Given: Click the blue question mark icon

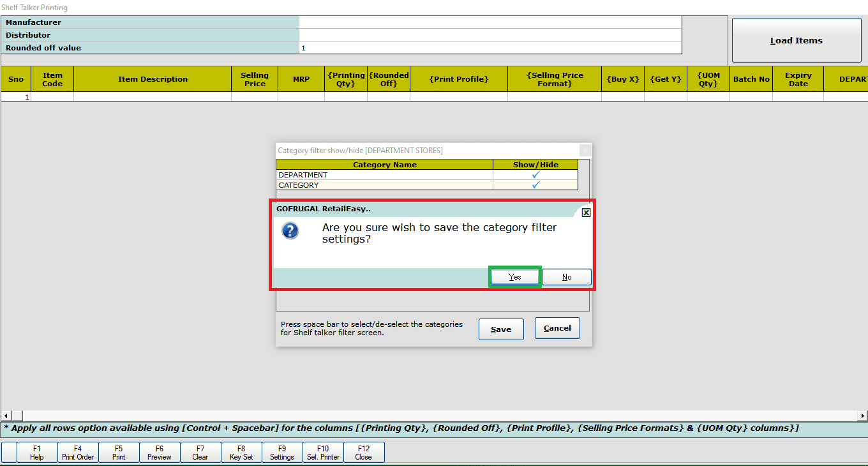Looking at the screenshot, I should coord(290,231).
